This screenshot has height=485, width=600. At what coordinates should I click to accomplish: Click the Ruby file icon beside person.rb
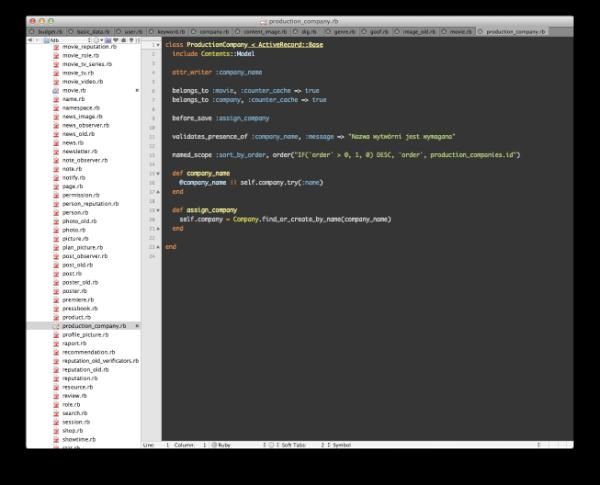coord(57,212)
